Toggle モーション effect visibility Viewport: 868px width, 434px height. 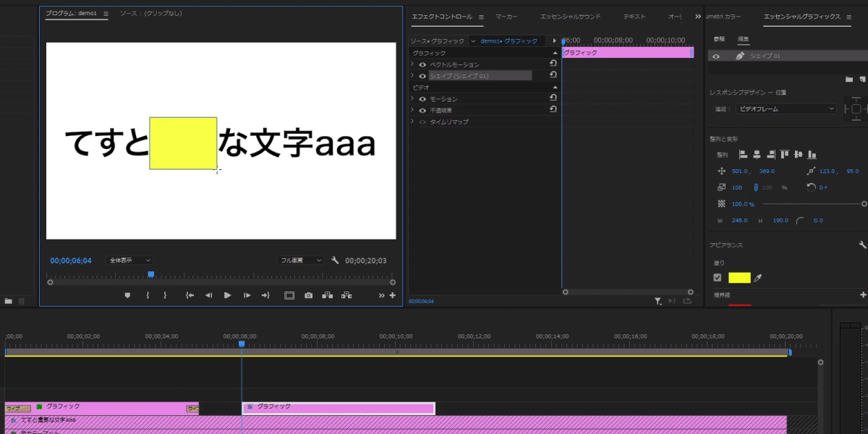pos(422,98)
